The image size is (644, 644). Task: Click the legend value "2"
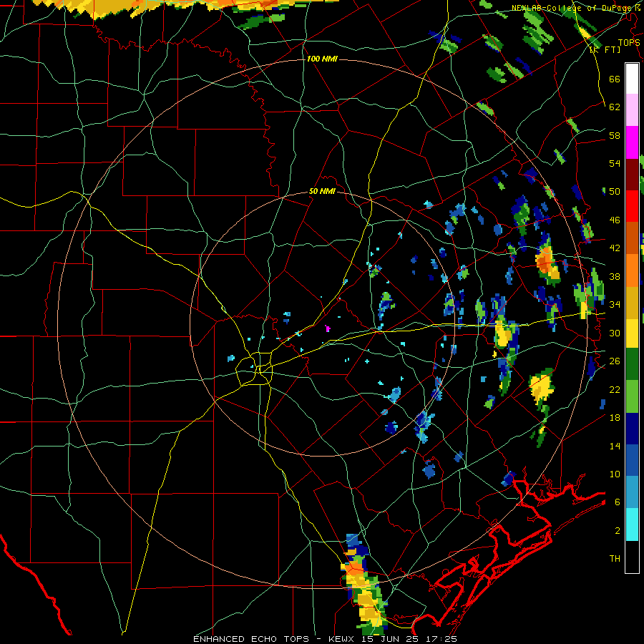coord(618,531)
